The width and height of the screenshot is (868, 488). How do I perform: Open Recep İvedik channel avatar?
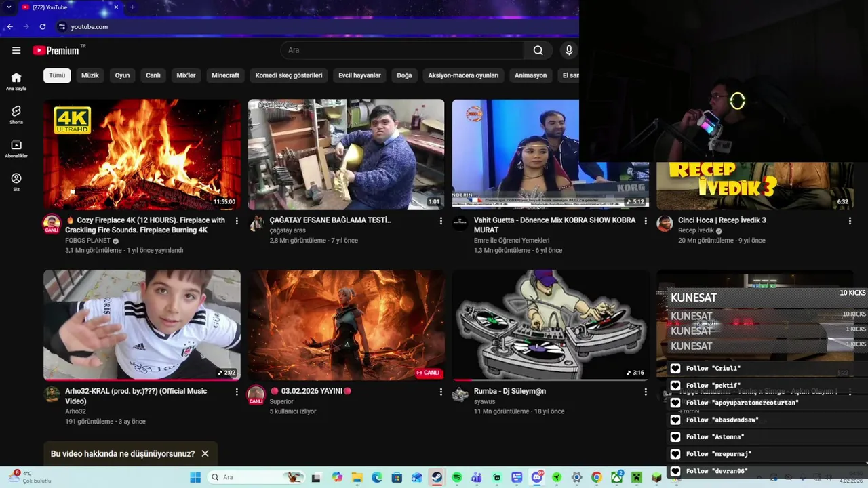(665, 224)
